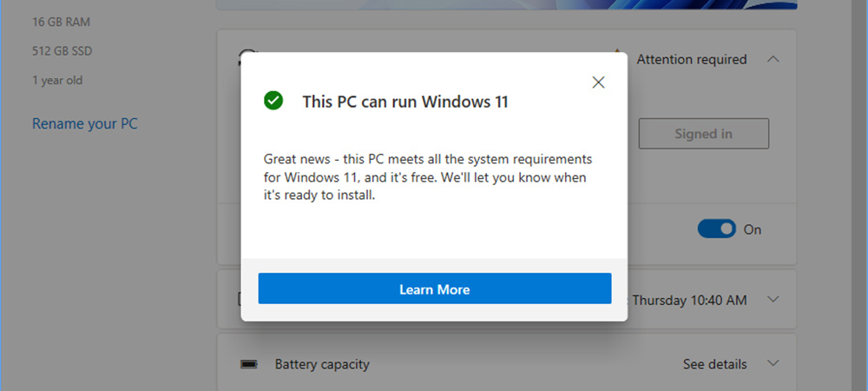The height and width of the screenshot is (391, 868).
Task: Click the Signed in button
Action: (704, 134)
